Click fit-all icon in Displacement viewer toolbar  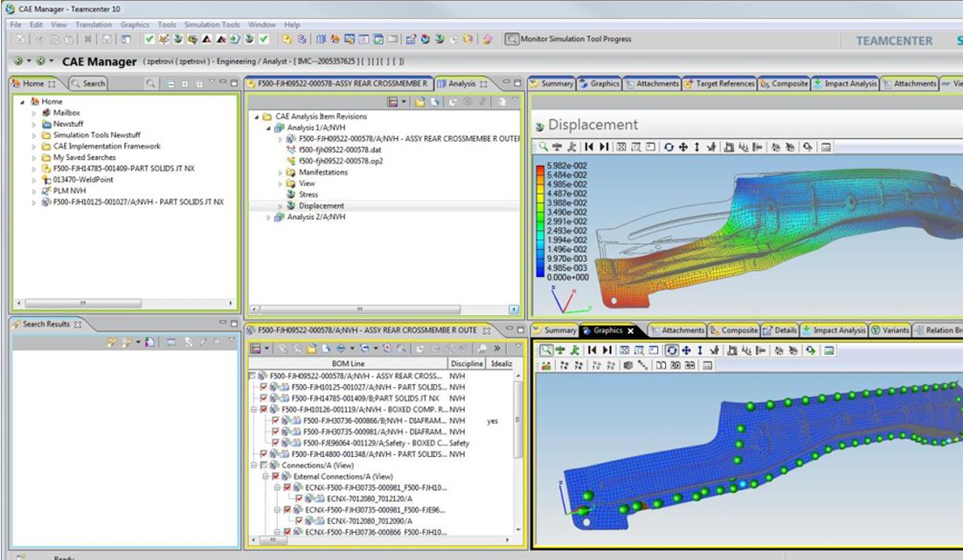621,147
